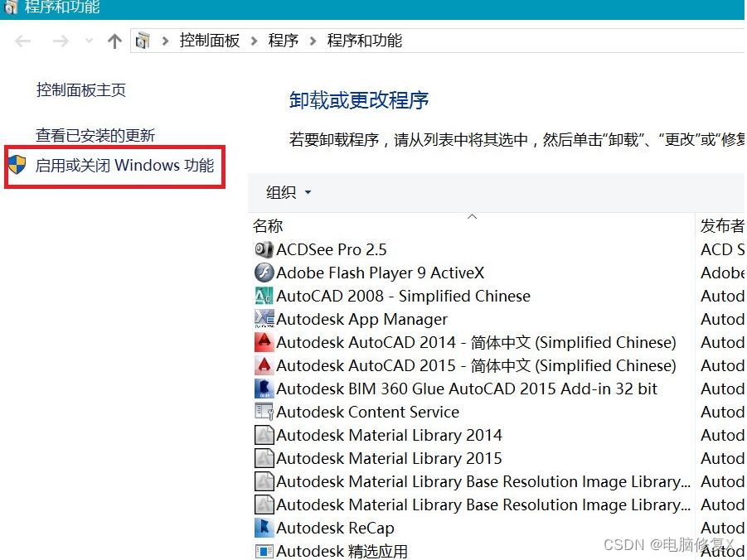The image size is (747, 560).
Task: Click the Adobe Flash Player 9 ActiveX icon
Action: pos(264,273)
